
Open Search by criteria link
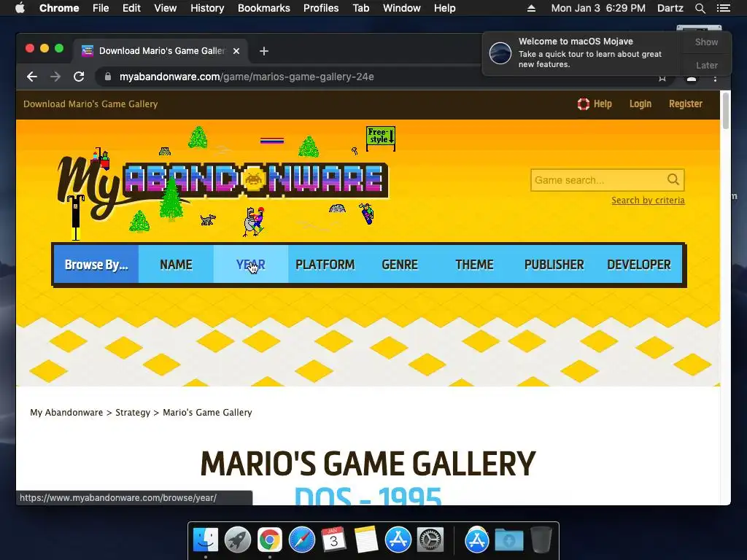tap(648, 201)
